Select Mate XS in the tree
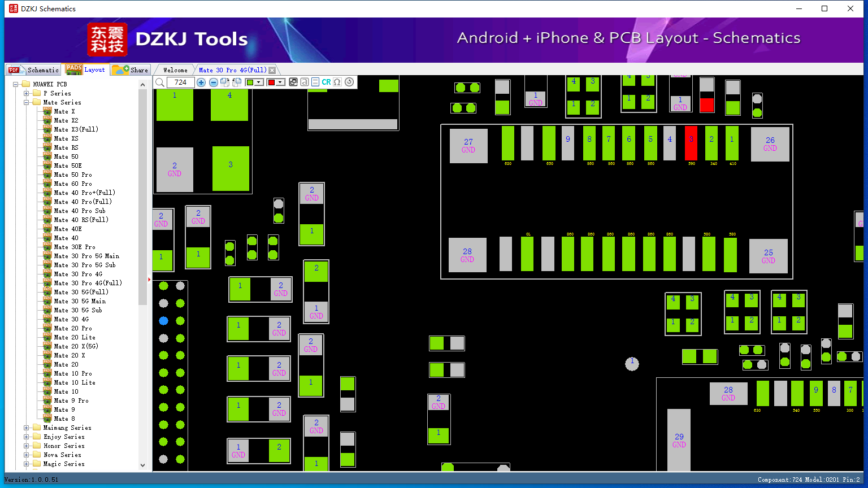The image size is (868, 488). coord(66,138)
